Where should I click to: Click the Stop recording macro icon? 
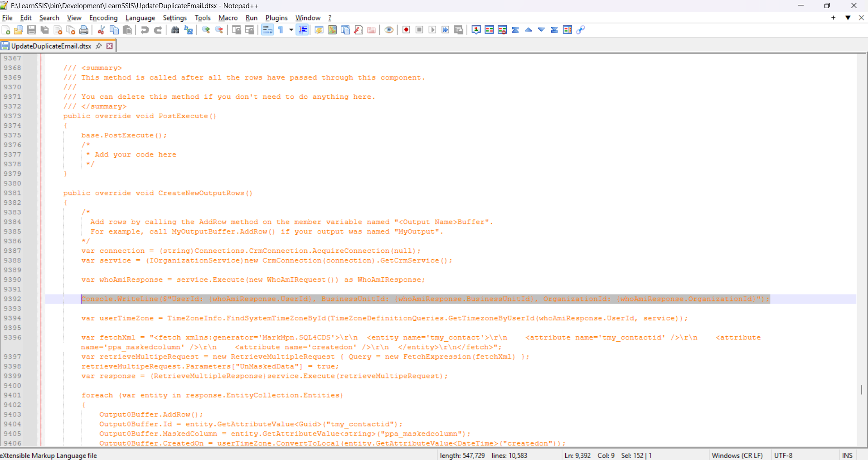tap(420, 30)
